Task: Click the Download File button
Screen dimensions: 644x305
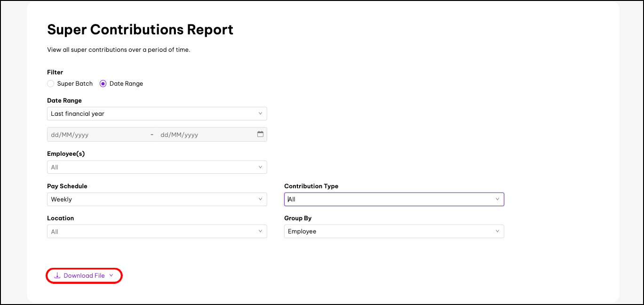Action: click(84, 275)
